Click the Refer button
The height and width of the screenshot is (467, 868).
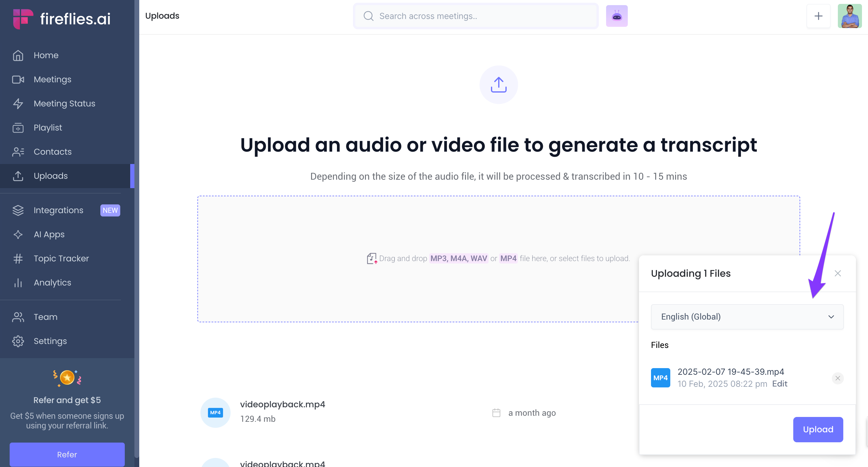[67, 454]
